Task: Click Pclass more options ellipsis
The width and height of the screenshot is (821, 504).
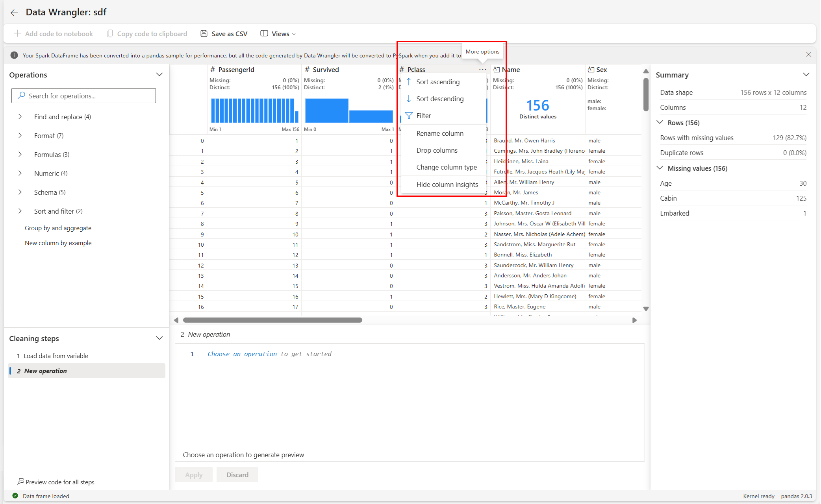Action: click(x=482, y=70)
